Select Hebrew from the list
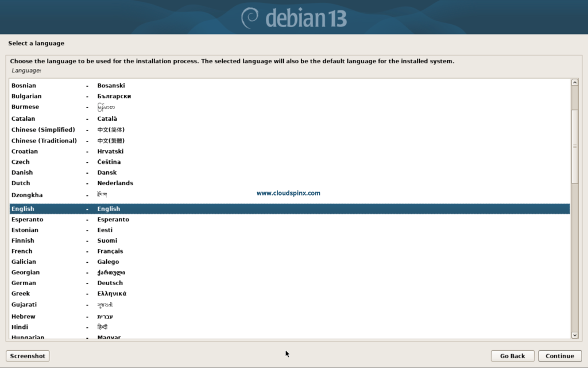The height and width of the screenshot is (368, 588). 57,316
